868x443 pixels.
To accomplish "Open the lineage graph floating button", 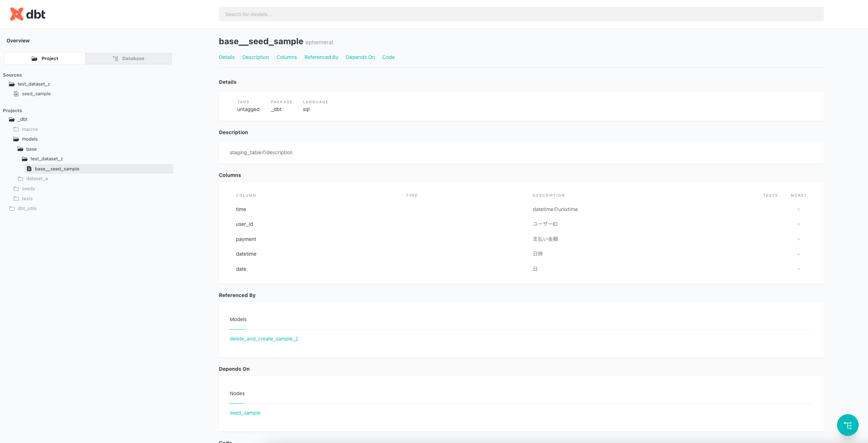I will [847, 425].
